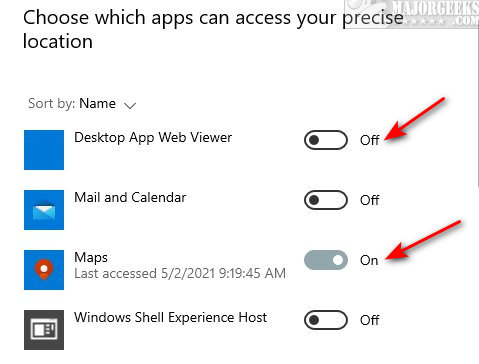The width and height of the screenshot is (479, 364).
Task: Click the 'On' status text beside Maps
Action: click(369, 260)
